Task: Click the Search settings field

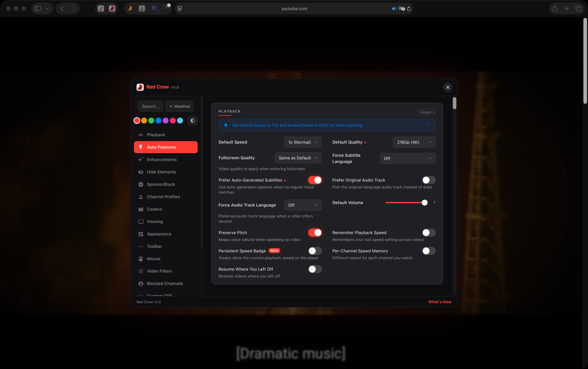Action: click(150, 106)
